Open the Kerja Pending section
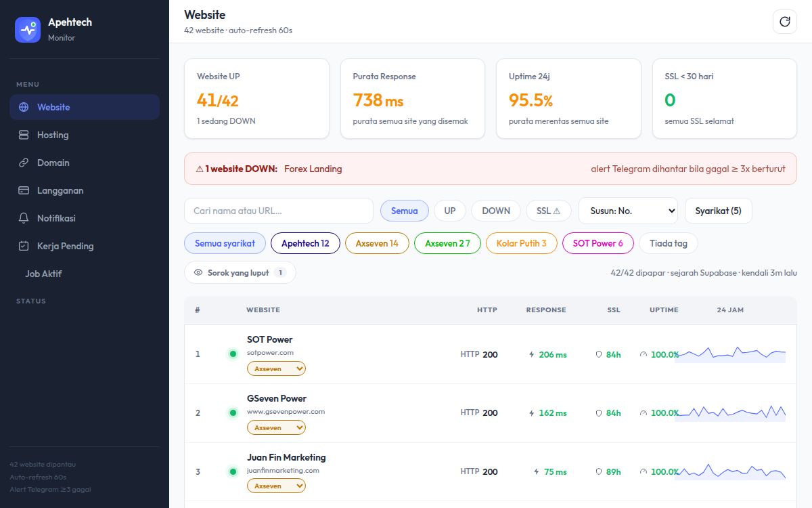The image size is (812, 508). (85, 246)
